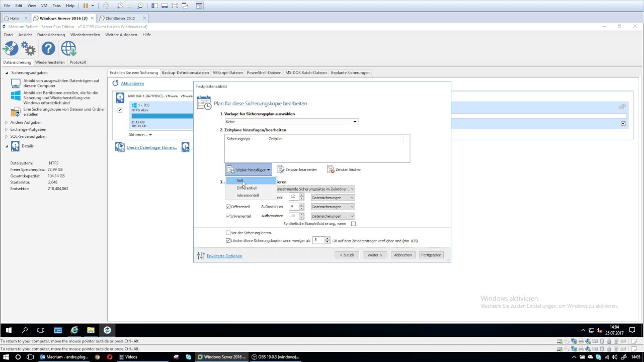Screen dimensions: 644x362
Task: Click the Fertigstellen button
Action: click(x=431, y=255)
